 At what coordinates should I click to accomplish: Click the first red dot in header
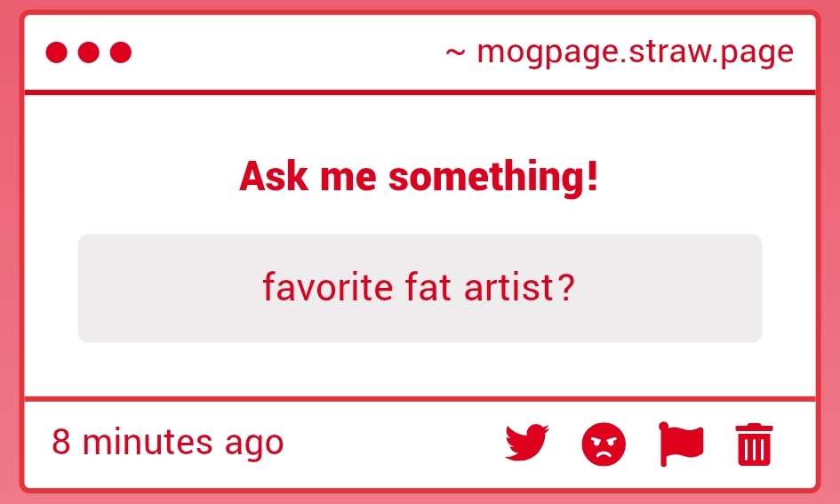(56, 53)
